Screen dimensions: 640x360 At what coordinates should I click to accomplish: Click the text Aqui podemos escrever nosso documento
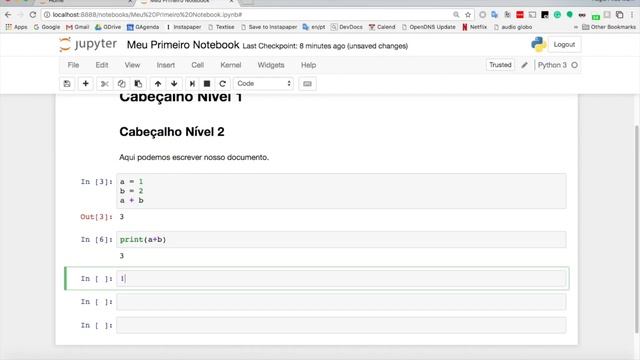(194, 157)
